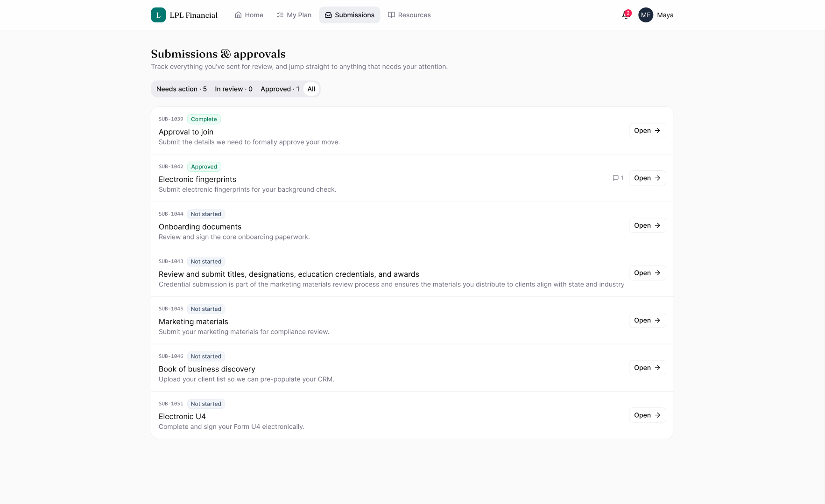Screen dimensions: 825x504
Task: Click the Electronic U4 title
Action: 182,416
